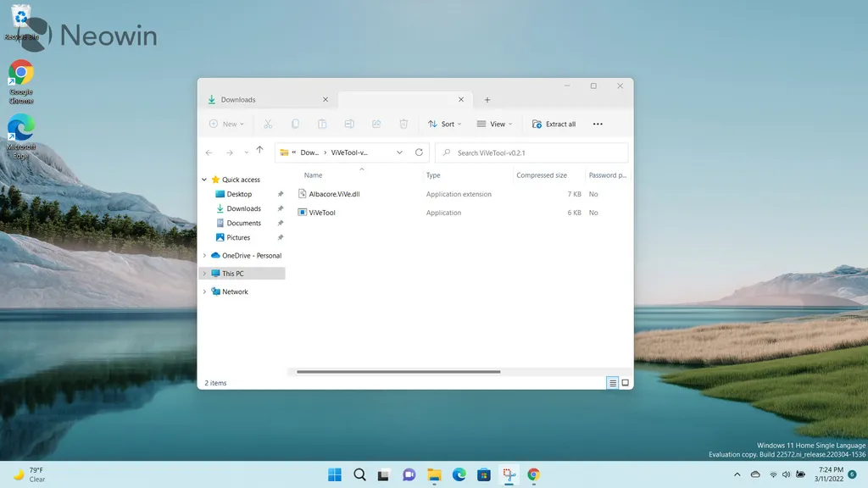The width and height of the screenshot is (868, 488).
Task: Click the horizontal scrollbar in file list
Action: [398, 372]
